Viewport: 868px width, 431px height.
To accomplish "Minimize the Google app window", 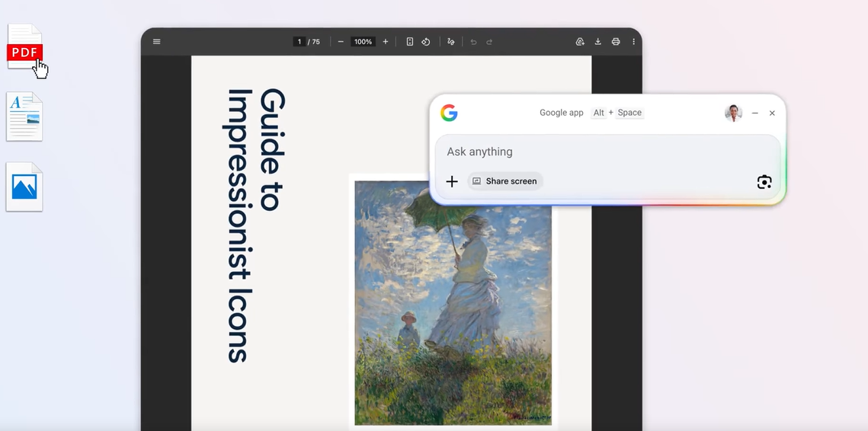I will tap(754, 113).
